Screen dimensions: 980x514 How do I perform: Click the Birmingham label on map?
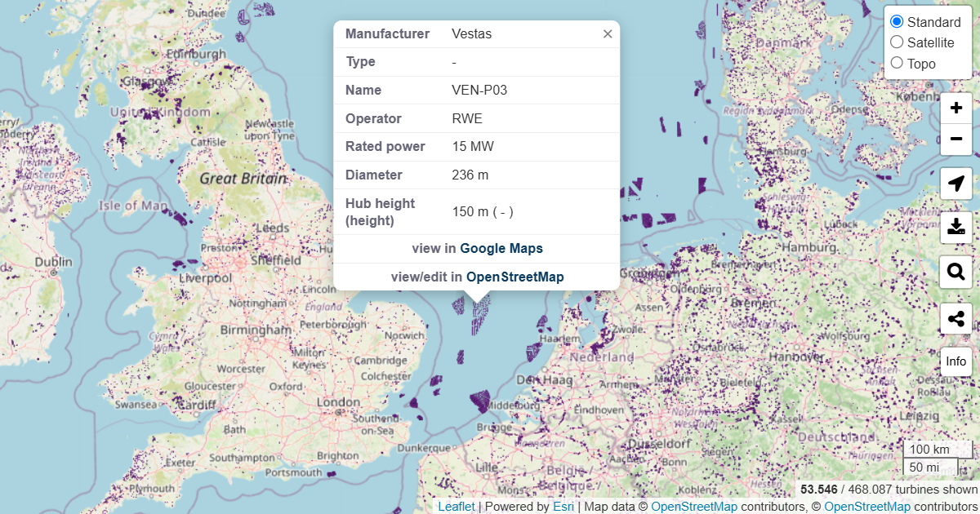(x=256, y=331)
